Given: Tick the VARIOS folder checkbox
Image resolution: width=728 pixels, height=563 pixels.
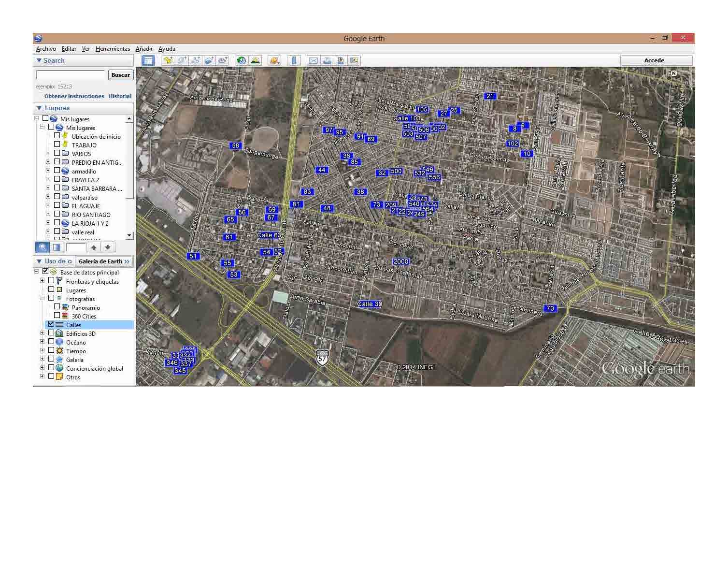Looking at the screenshot, I should point(57,153).
